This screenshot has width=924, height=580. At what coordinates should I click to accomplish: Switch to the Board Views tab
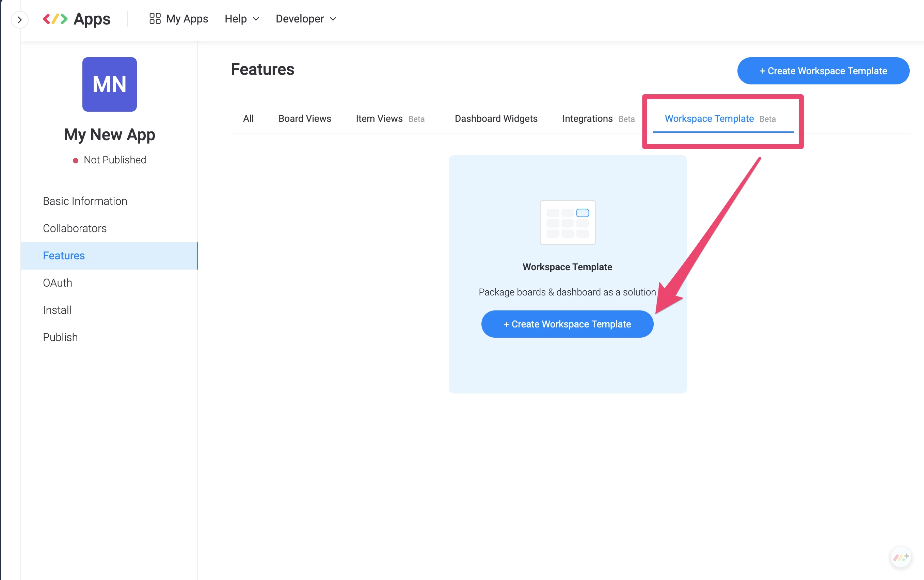click(305, 118)
